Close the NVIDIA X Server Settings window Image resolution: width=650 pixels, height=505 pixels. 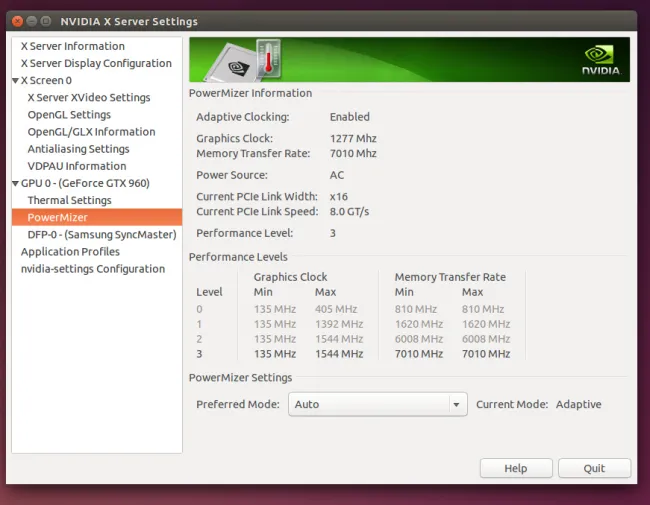(x=17, y=21)
